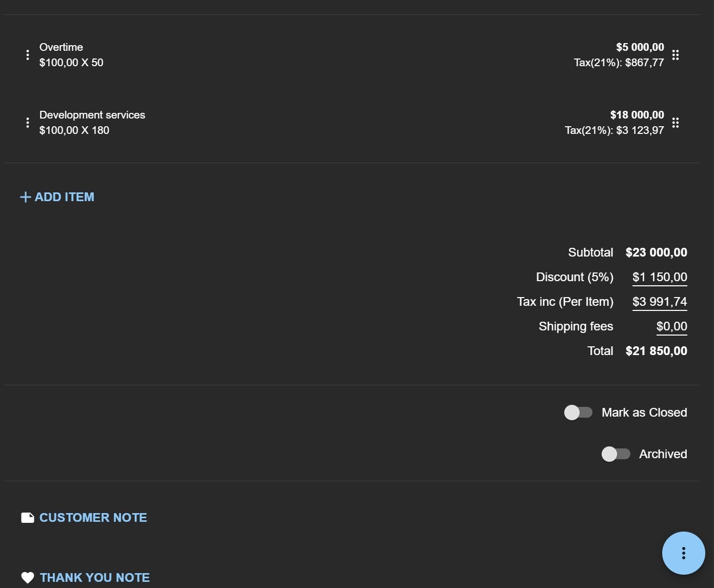Open the Discount amount $1 150,00 field
This screenshot has width=714, height=588.
(x=660, y=278)
